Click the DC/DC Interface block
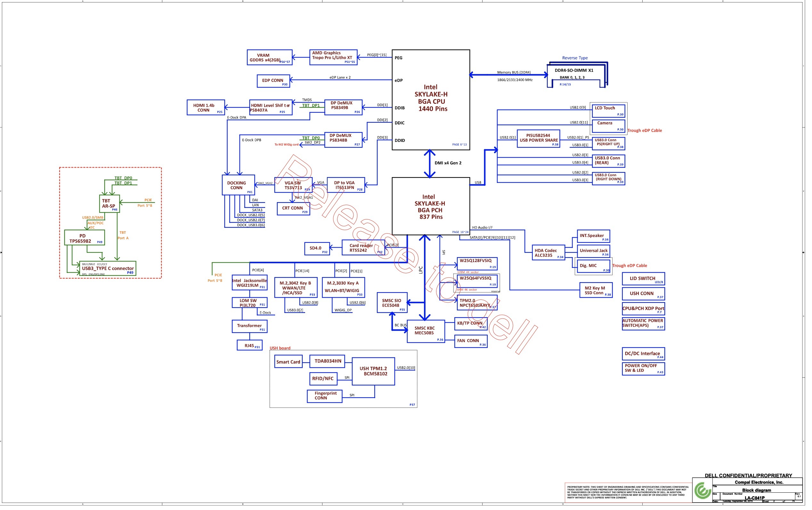The width and height of the screenshot is (812, 510). [643, 354]
